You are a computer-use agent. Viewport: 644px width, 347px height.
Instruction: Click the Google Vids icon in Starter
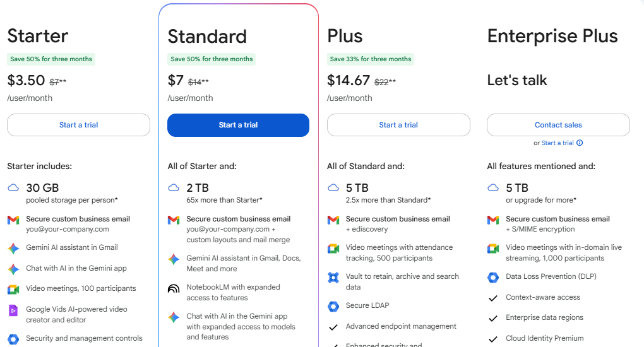point(13,310)
